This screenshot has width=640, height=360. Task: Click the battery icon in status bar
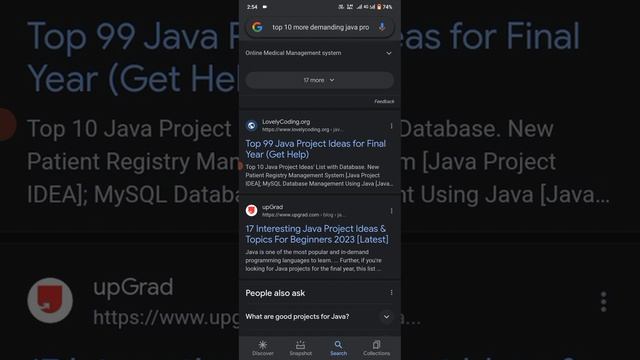tap(379, 7)
